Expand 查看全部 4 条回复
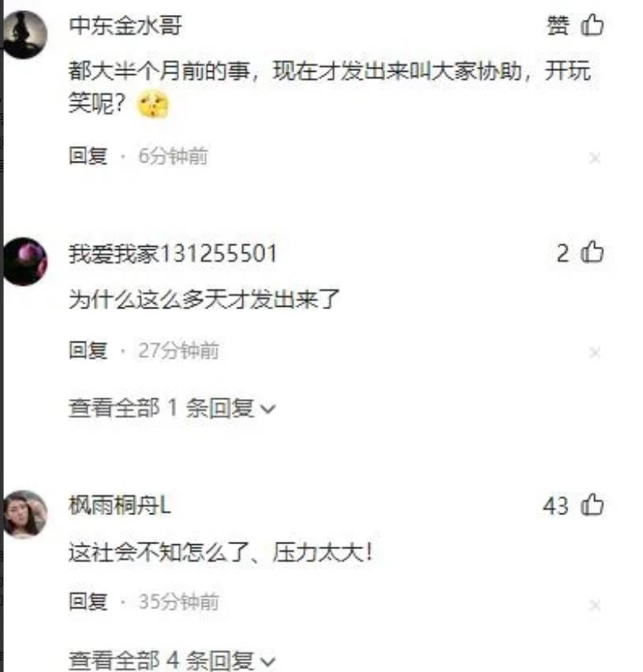643x672 pixels. [172, 660]
